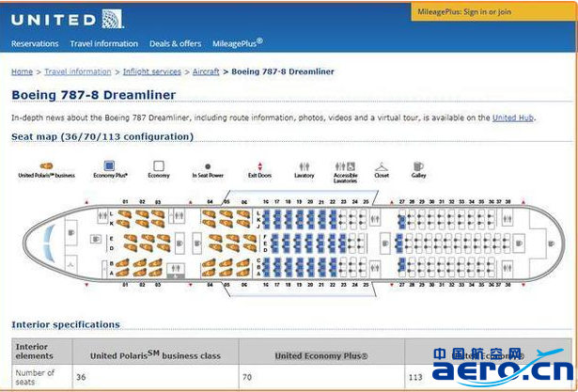The height and width of the screenshot is (392, 578).
Task: Click the Economy Plus legend seat icon
Action: click(x=109, y=166)
